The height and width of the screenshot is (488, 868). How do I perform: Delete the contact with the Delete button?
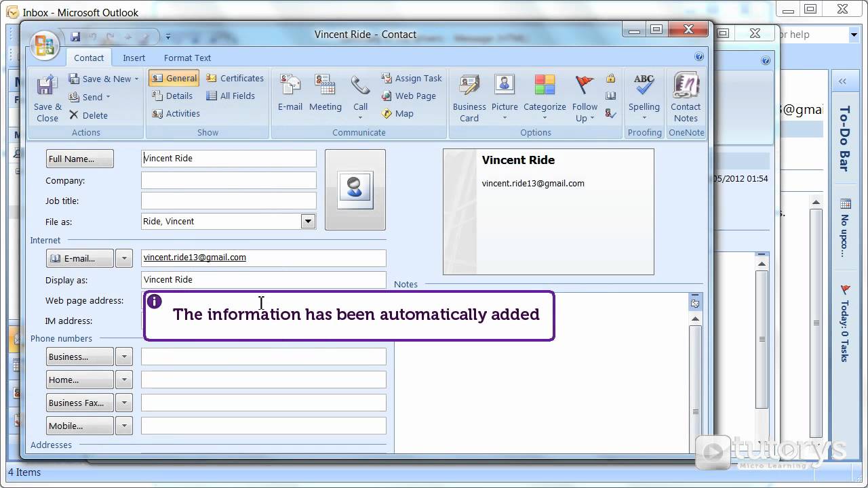88,115
